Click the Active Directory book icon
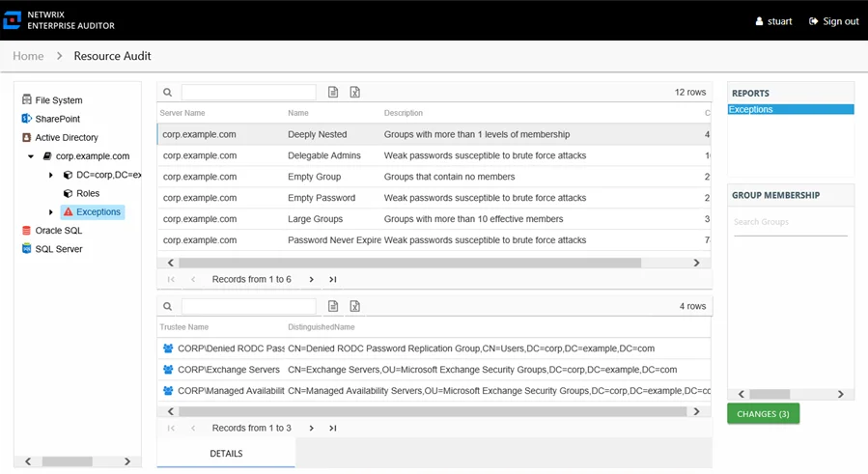868x474 pixels. tap(27, 137)
